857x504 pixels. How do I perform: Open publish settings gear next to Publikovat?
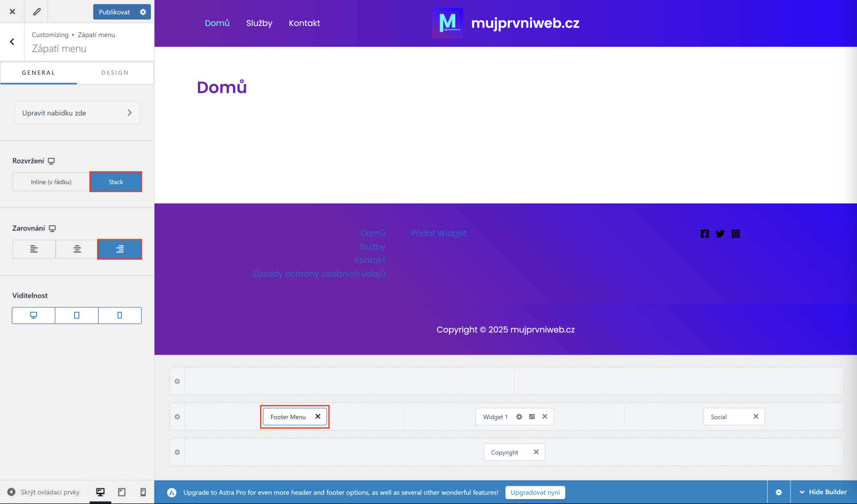point(143,12)
